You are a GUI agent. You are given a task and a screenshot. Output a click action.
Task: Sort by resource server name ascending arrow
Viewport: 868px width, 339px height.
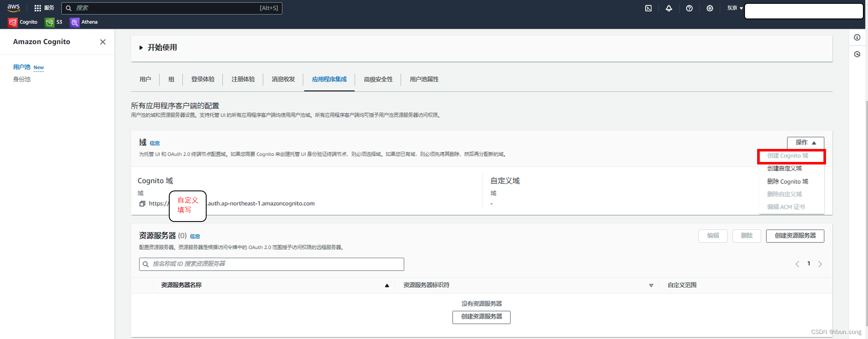point(387,285)
